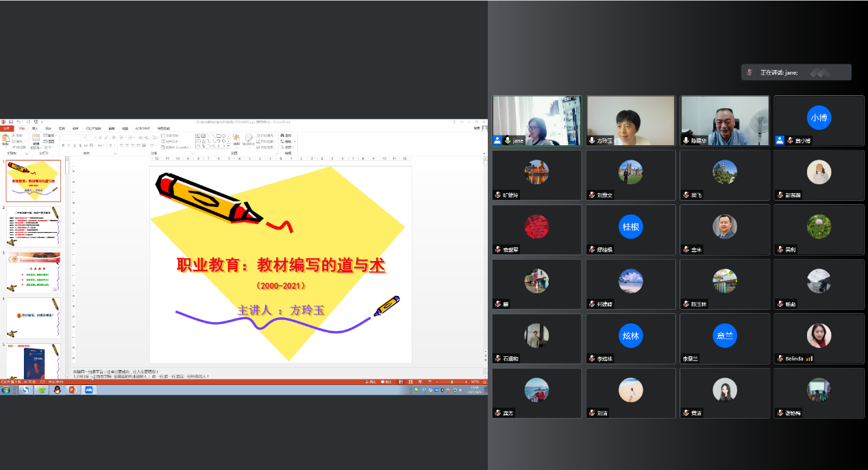The width and height of the screenshot is (868, 470).
Task: Click 陈建华's microphone icon
Action: tap(686, 140)
